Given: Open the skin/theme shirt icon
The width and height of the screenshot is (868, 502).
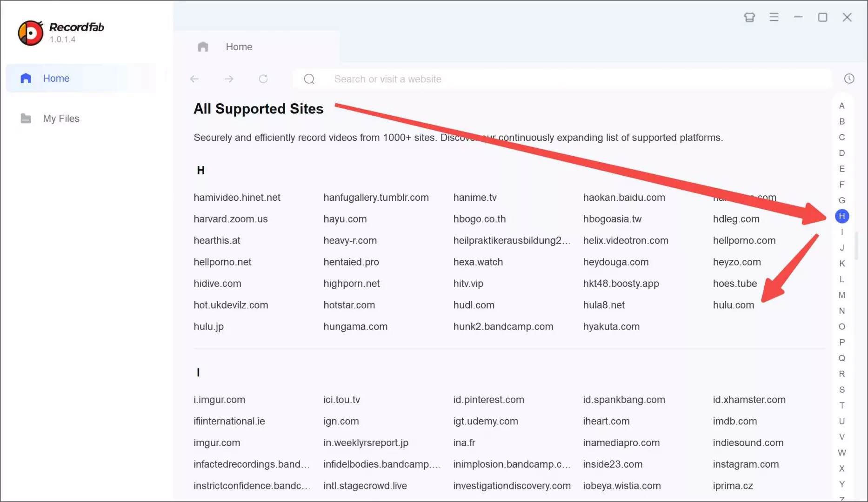Looking at the screenshot, I should point(749,17).
